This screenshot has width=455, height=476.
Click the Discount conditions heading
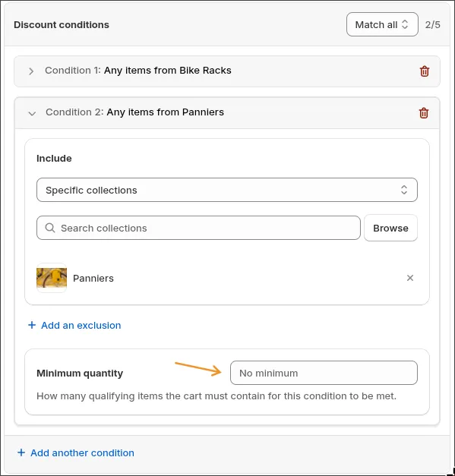(x=62, y=24)
